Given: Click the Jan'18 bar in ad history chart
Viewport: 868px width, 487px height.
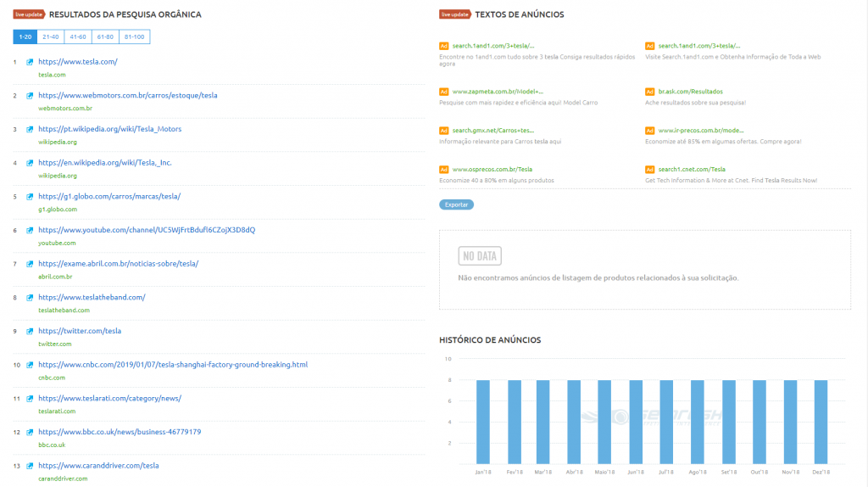Looking at the screenshot, I should [483, 423].
